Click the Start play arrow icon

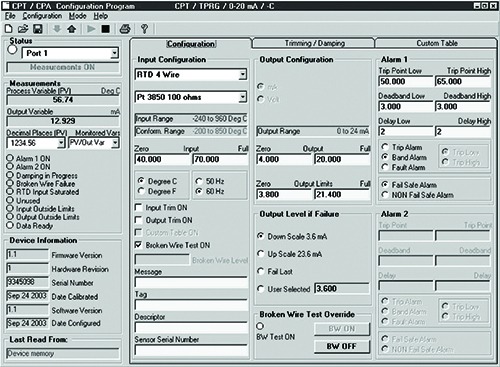pyautogui.click(x=91, y=29)
